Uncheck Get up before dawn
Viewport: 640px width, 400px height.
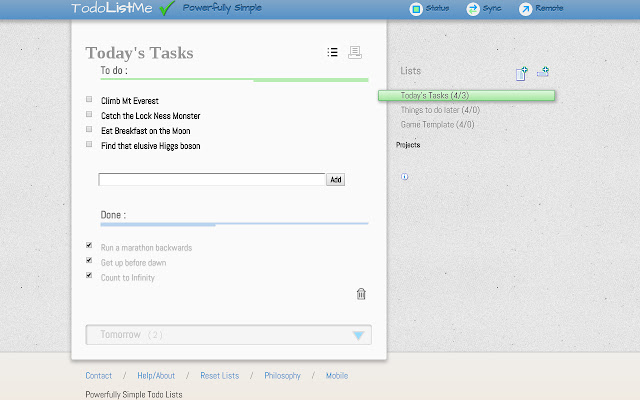pos(89,260)
